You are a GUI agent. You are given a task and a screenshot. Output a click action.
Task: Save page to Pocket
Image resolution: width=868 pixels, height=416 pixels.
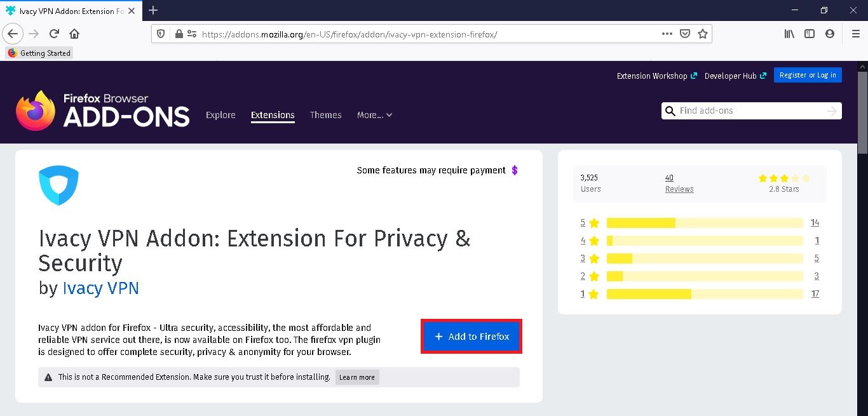click(x=685, y=34)
